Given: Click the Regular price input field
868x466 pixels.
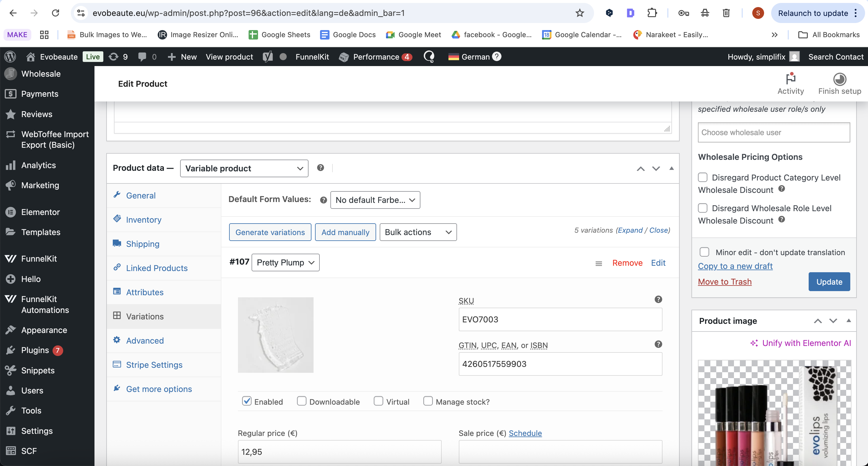Looking at the screenshot, I should tap(339, 452).
